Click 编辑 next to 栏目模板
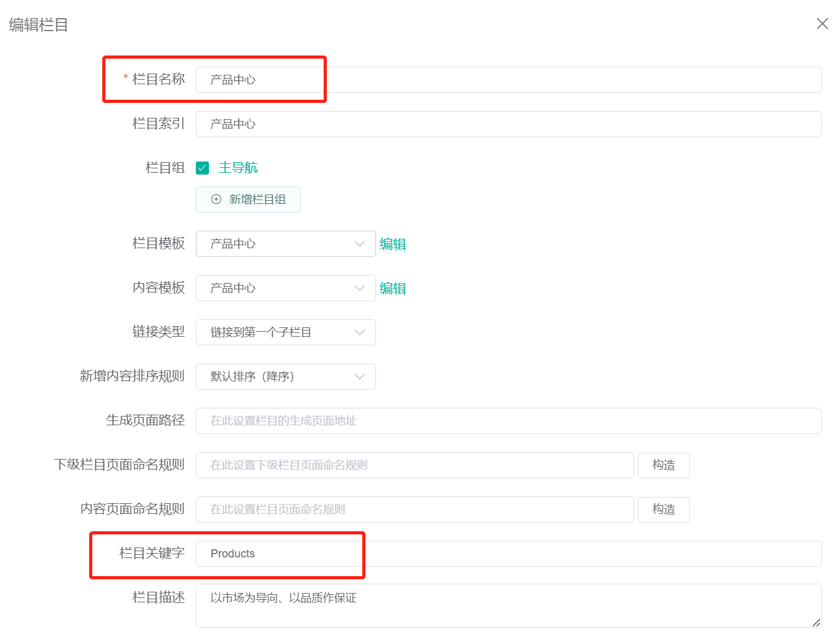The width and height of the screenshot is (840, 641). tap(393, 244)
